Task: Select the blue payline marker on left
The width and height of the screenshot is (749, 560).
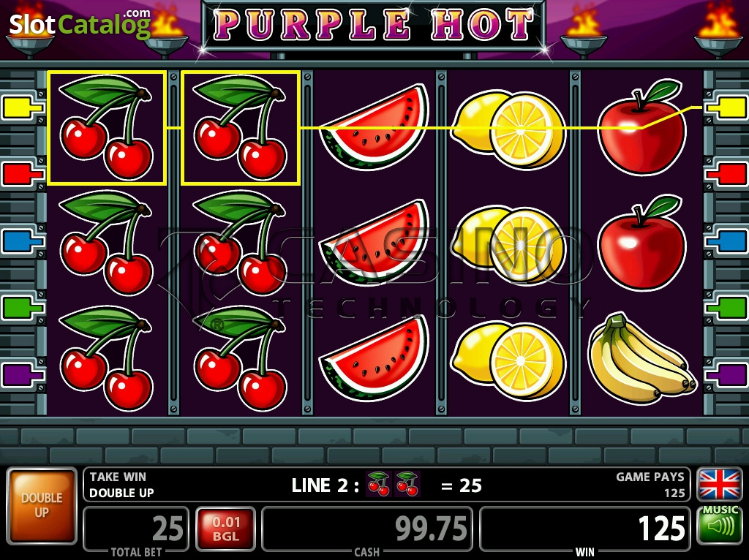Action: coord(22,241)
